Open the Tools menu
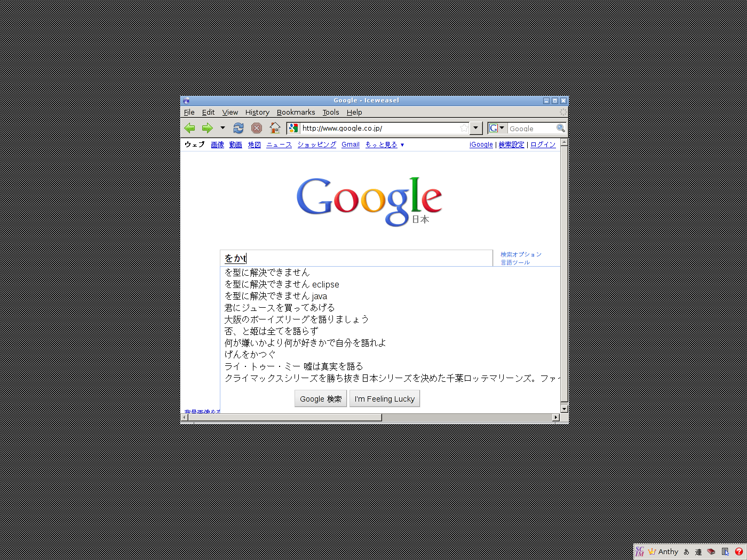 pyautogui.click(x=331, y=112)
